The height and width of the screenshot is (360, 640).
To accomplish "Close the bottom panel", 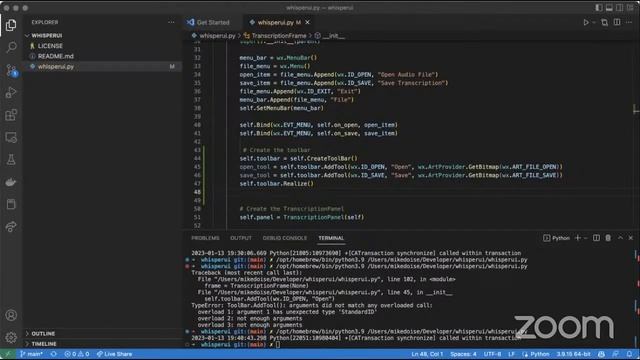I will [631, 238].
